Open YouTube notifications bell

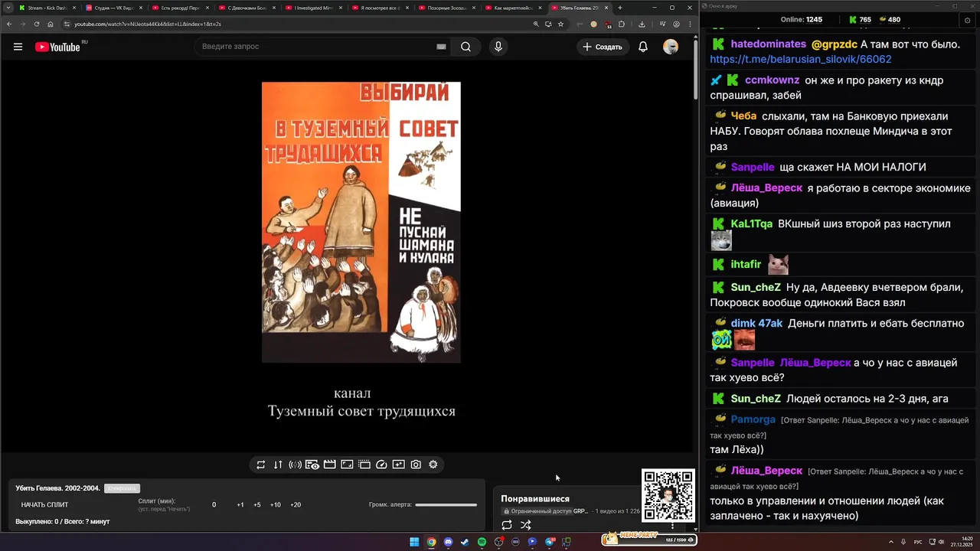pos(643,47)
